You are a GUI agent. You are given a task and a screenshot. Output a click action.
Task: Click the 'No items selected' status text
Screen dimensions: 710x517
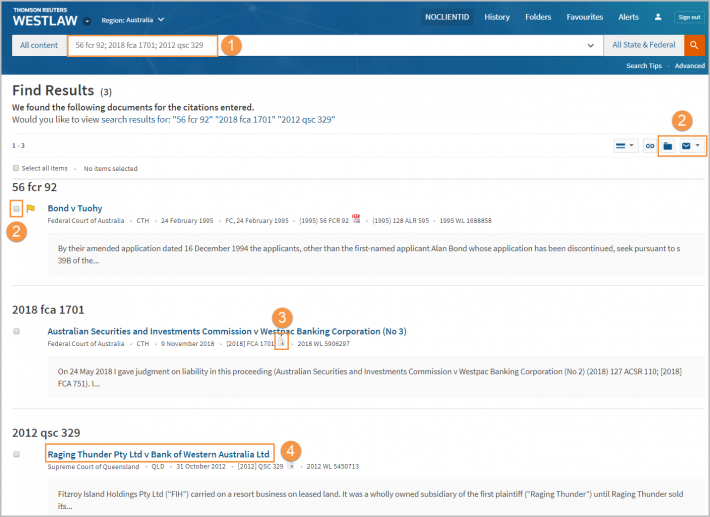110,169
